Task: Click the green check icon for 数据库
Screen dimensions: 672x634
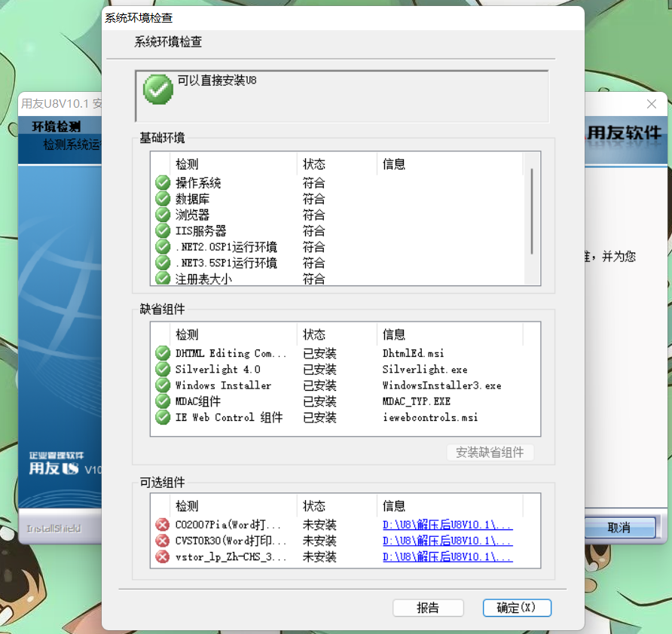Action: [163, 199]
